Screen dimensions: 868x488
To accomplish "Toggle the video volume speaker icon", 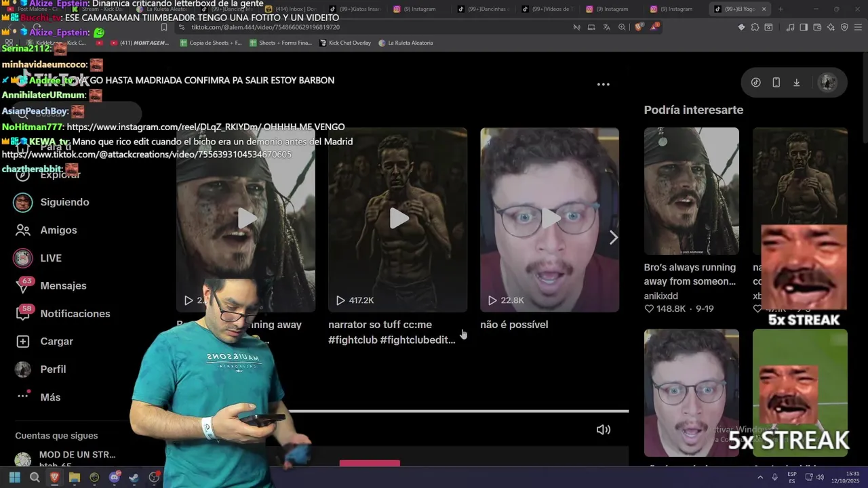I will tap(603, 429).
